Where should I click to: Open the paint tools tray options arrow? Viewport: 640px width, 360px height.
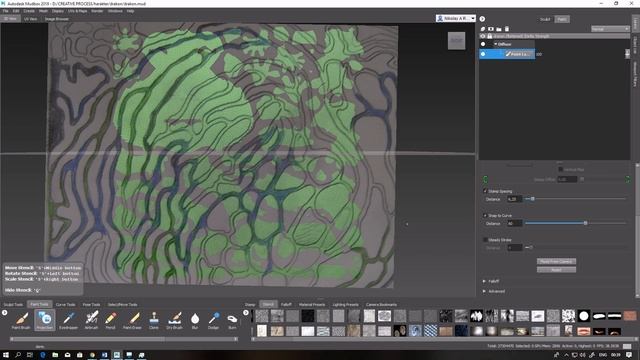click(x=4, y=313)
